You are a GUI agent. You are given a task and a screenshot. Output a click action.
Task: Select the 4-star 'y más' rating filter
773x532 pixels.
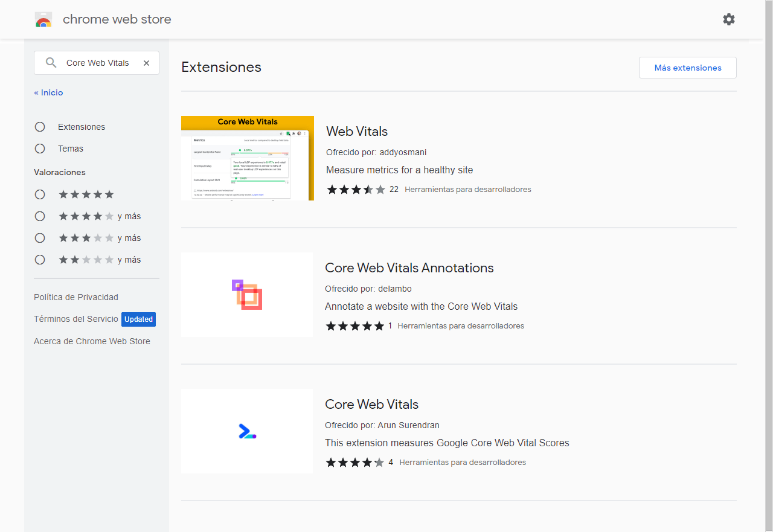(x=39, y=216)
